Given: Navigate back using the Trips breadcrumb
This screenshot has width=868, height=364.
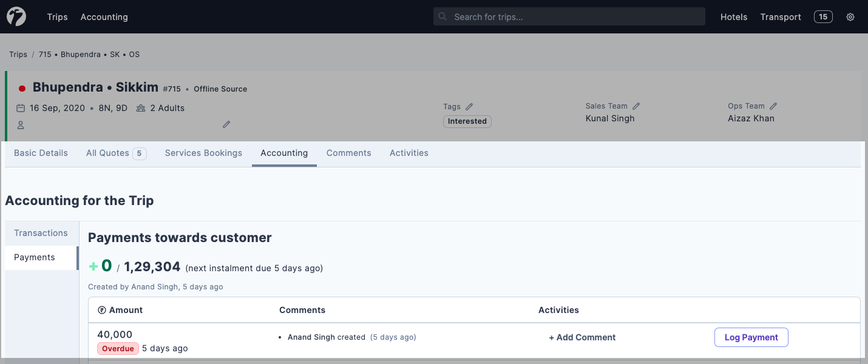Looking at the screenshot, I should [x=18, y=54].
